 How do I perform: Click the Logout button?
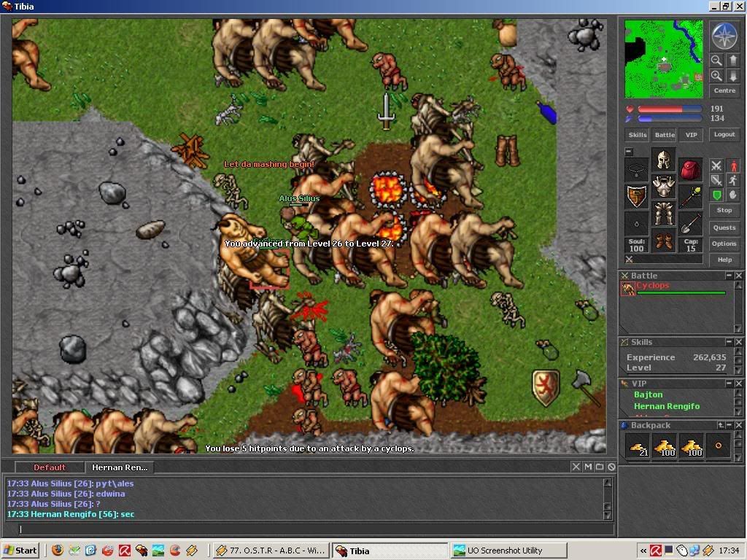(x=724, y=134)
